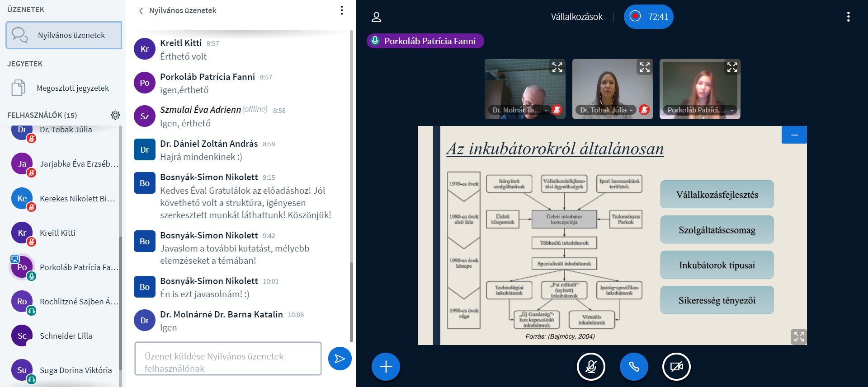Open the user list gear settings
This screenshot has height=387, width=868.
115,115
